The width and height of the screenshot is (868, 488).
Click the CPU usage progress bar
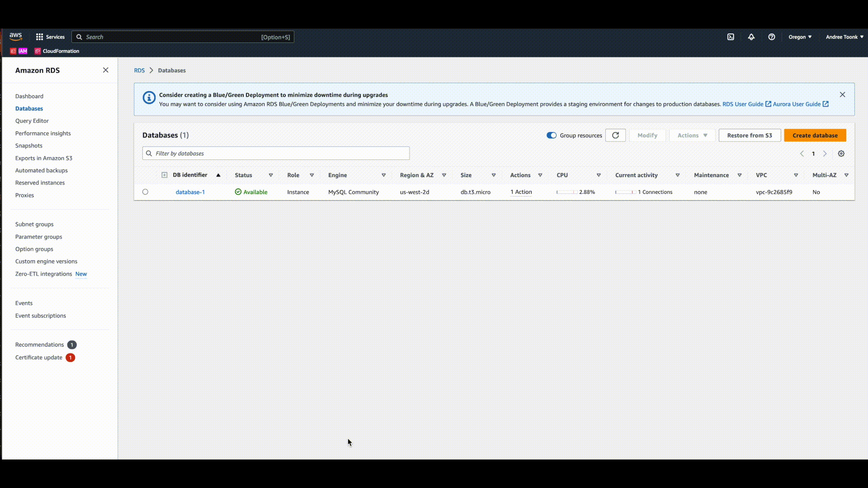[565, 192]
